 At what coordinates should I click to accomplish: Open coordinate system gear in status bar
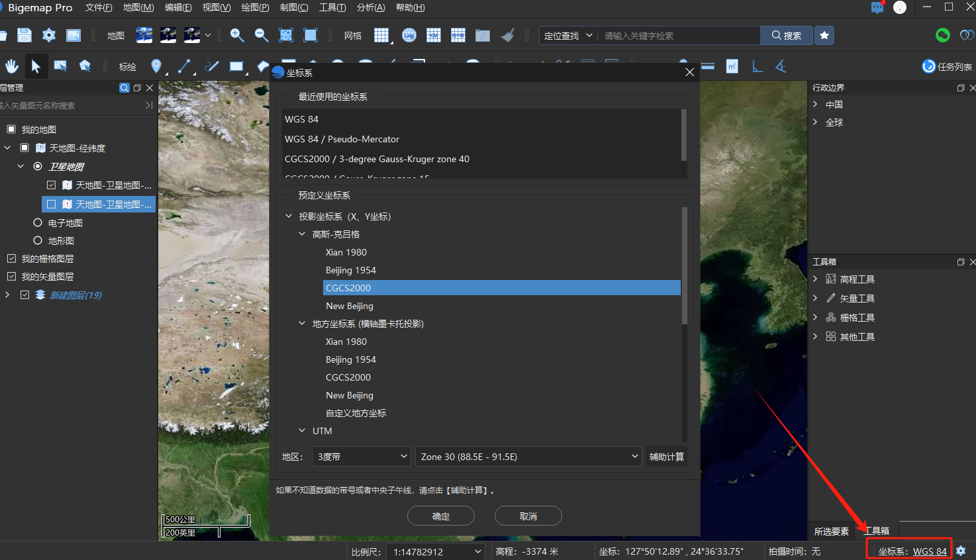961,551
